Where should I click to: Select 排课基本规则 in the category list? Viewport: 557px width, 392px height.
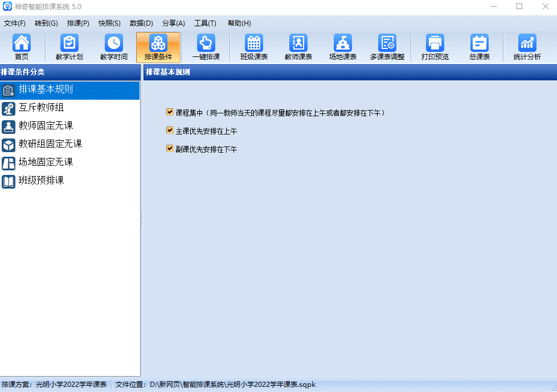click(69, 90)
